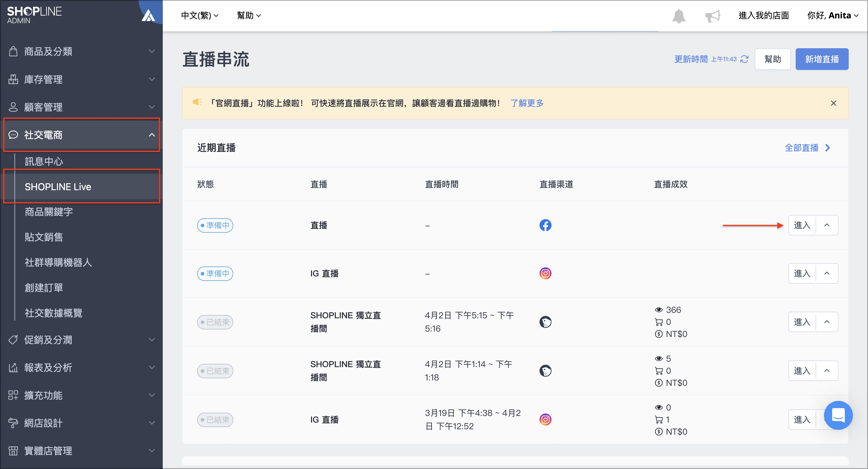Click 進入 for 3月19日 IG 直播 row
Image resolution: width=868 pixels, height=469 pixels.
pos(802,420)
